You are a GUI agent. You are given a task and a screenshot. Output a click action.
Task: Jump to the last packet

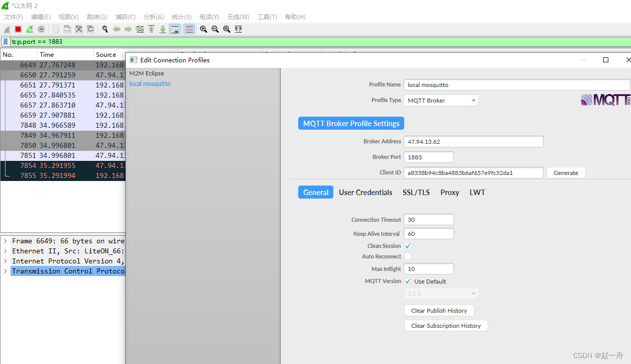point(163,29)
